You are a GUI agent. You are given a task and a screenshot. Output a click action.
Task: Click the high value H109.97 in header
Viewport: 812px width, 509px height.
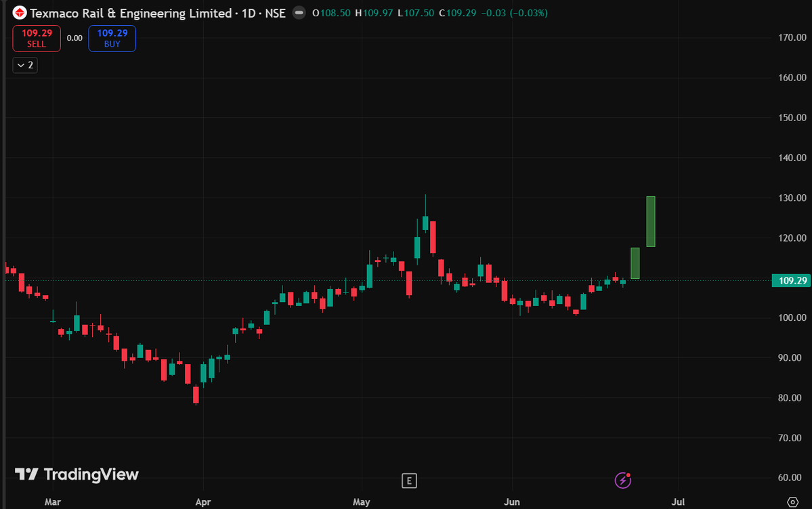pos(374,13)
